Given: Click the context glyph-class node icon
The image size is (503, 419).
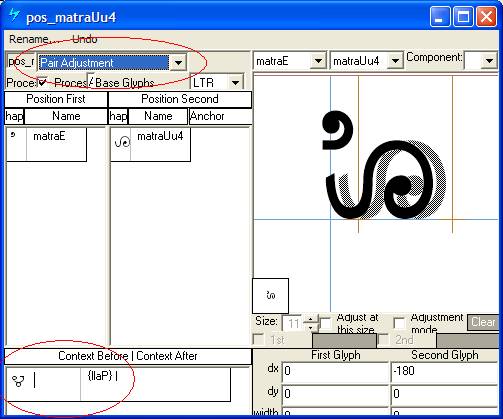Looking at the screenshot, I should 18,381.
